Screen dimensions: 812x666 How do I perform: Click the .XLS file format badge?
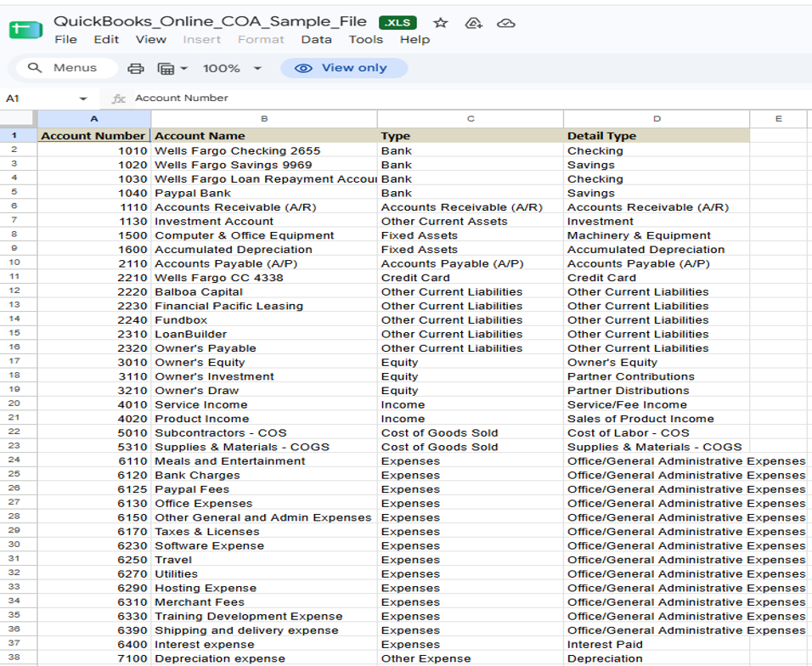(398, 23)
